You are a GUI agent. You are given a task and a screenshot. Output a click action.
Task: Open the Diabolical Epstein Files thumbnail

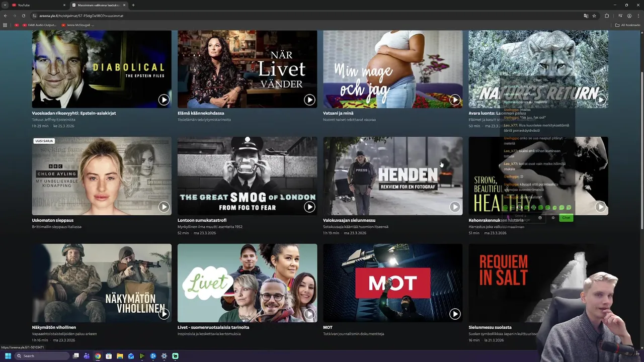pyautogui.click(x=102, y=69)
